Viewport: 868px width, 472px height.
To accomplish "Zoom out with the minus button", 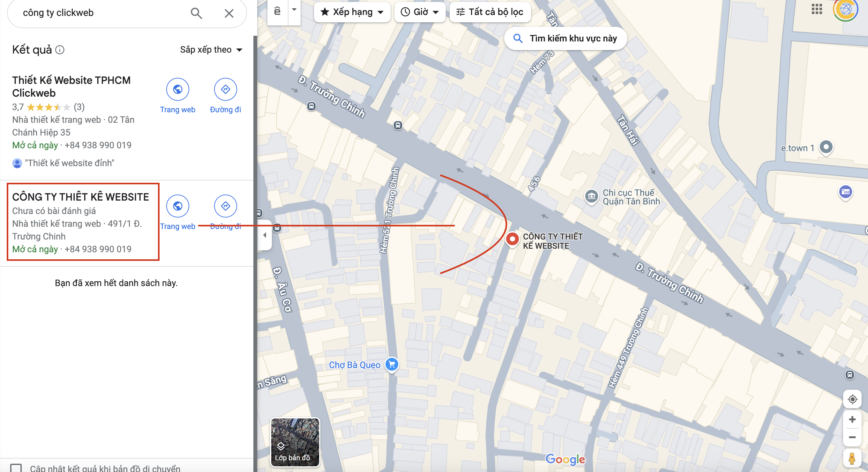I will pos(852,437).
